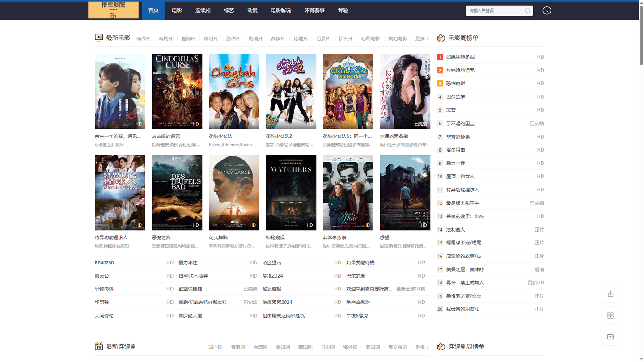Open the A Family Affair poster
The height and width of the screenshot is (362, 644).
[x=348, y=193]
